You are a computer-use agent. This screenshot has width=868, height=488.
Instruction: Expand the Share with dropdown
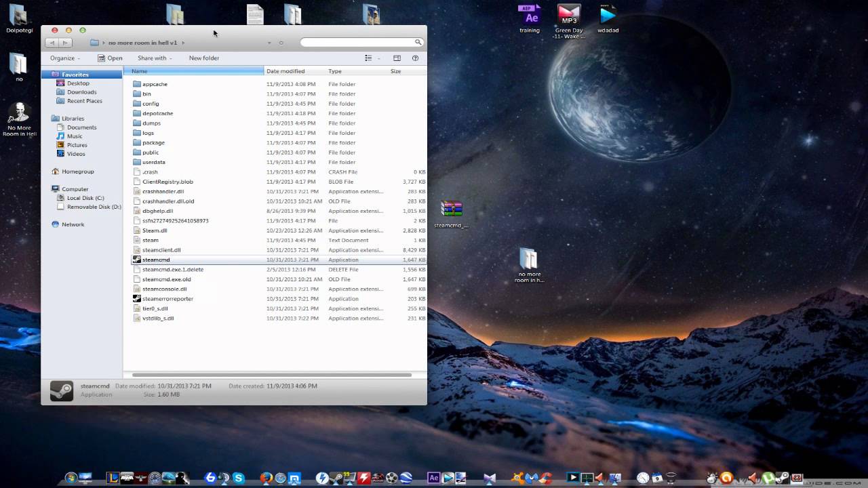click(x=155, y=58)
